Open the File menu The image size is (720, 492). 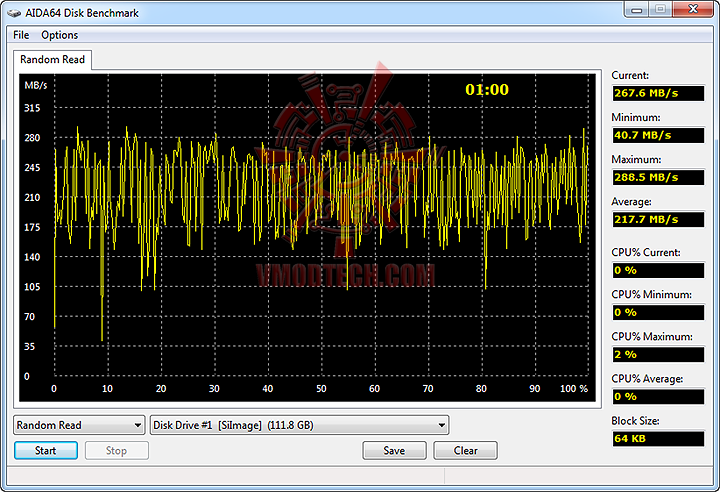[21, 35]
